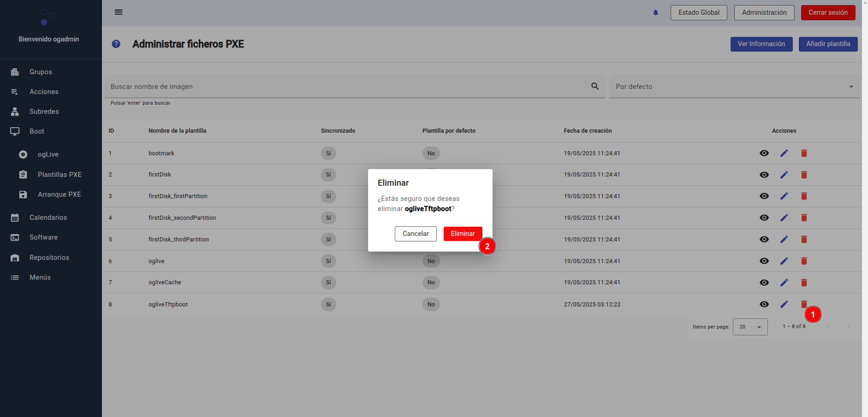Click the search magnifier icon
The width and height of the screenshot is (868, 417).
pyautogui.click(x=595, y=86)
